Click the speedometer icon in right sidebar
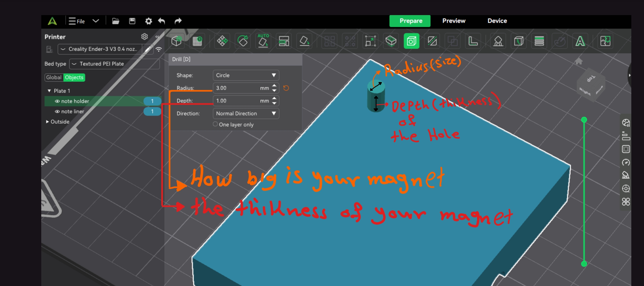The width and height of the screenshot is (644, 286). [x=626, y=162]
